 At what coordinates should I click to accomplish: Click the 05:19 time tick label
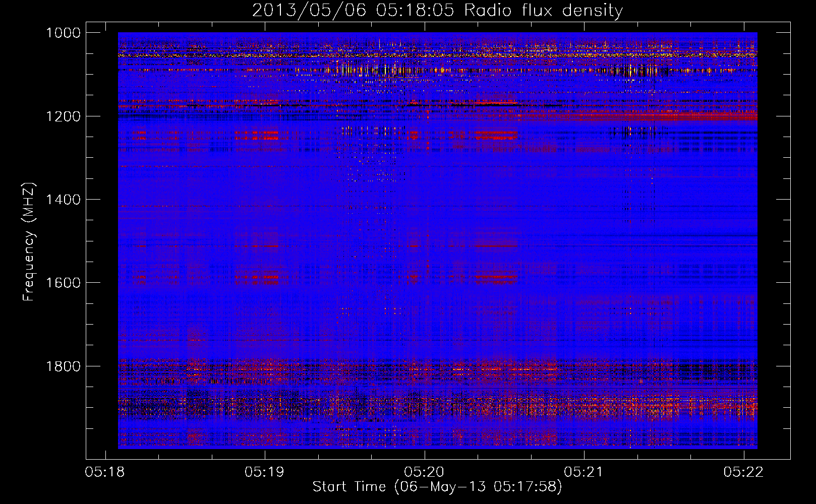click(265, 472)
